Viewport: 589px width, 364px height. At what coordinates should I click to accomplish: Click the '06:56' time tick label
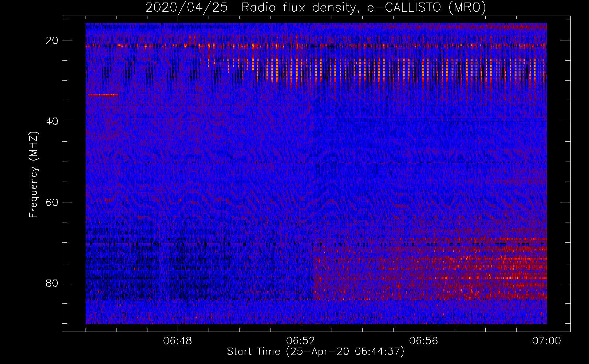point(424,341)
